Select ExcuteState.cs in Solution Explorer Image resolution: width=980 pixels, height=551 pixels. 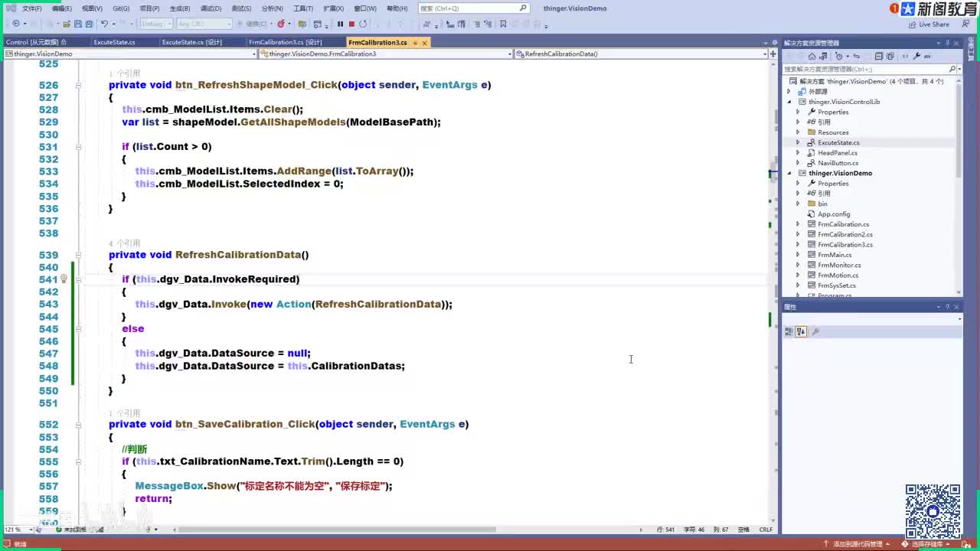(838, 142)
